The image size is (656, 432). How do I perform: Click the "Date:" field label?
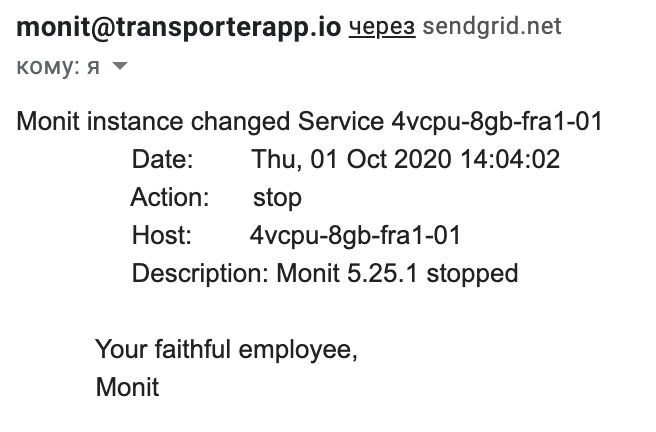(x=162, y=160)
